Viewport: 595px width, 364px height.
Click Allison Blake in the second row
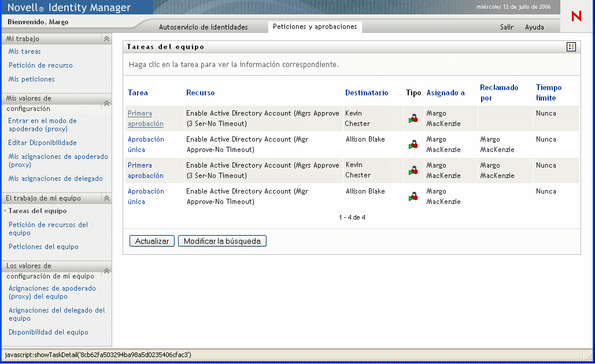(x=365, y=139)
